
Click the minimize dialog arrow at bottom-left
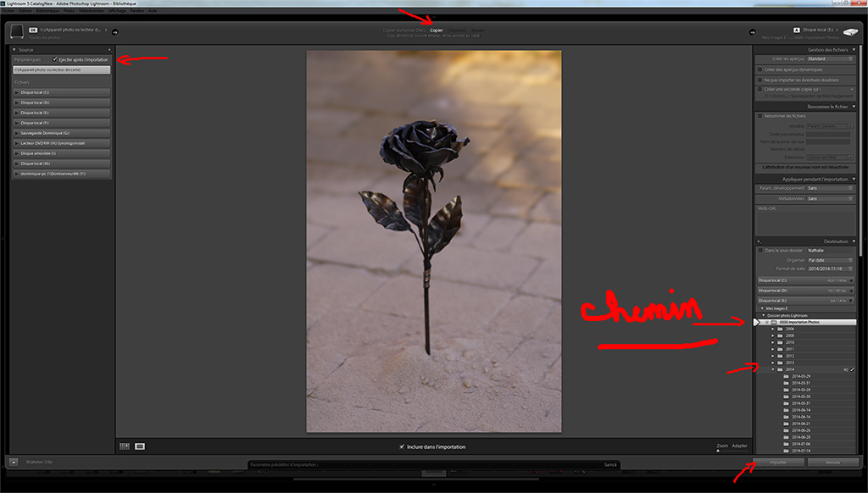point(14,462)
